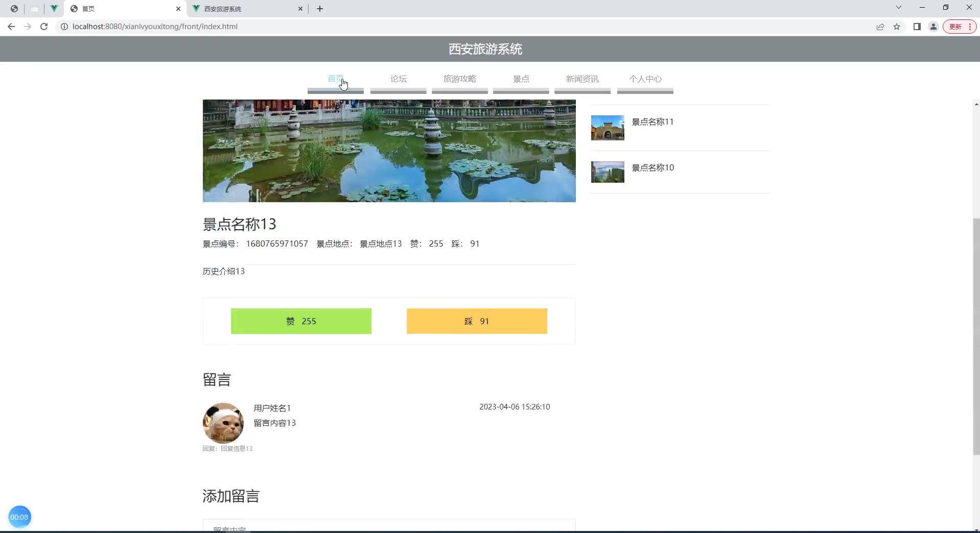Go to the 论坛 navigation tab

click(399, 79)
